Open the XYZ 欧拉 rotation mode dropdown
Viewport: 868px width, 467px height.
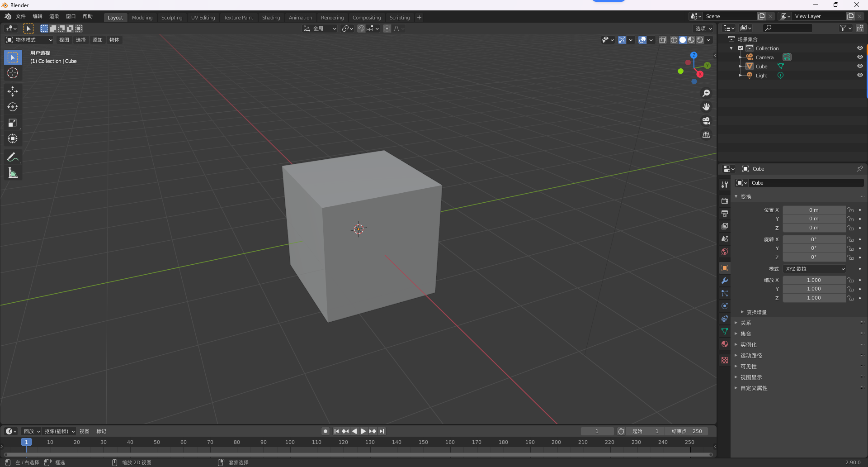point(814,268)
